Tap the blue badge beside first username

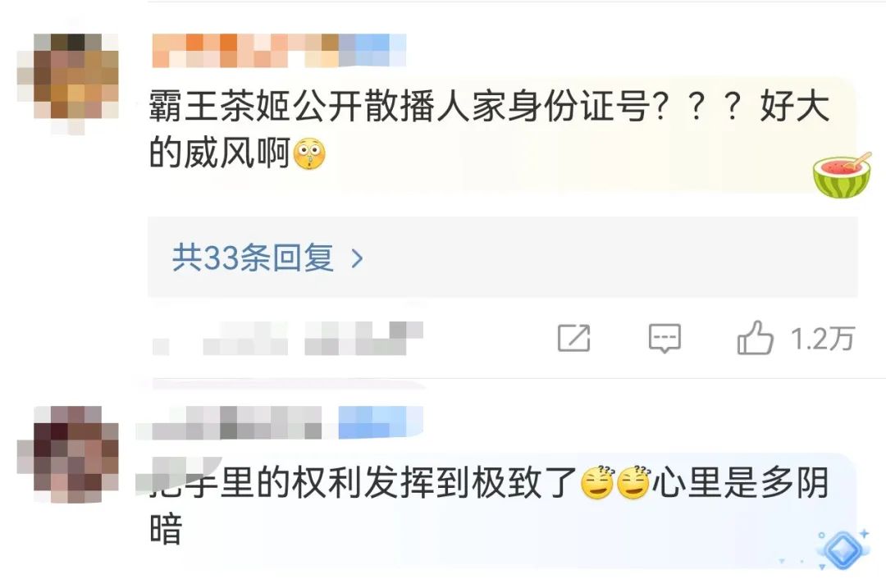(372, 50)
